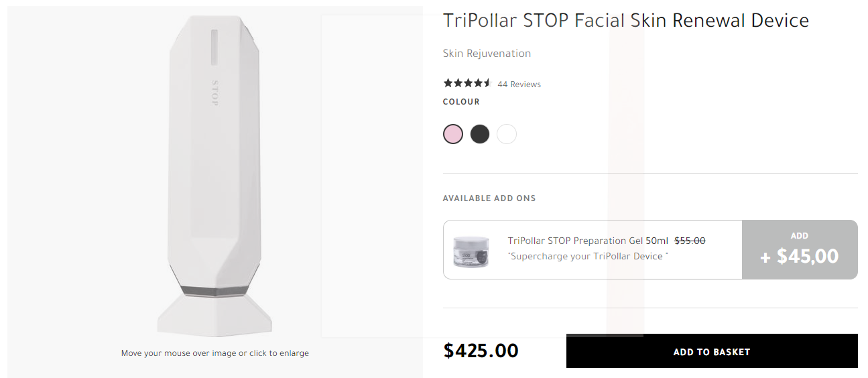Click the Available Add Ons heading
This screenshot has width=868, height=378.
489,198
